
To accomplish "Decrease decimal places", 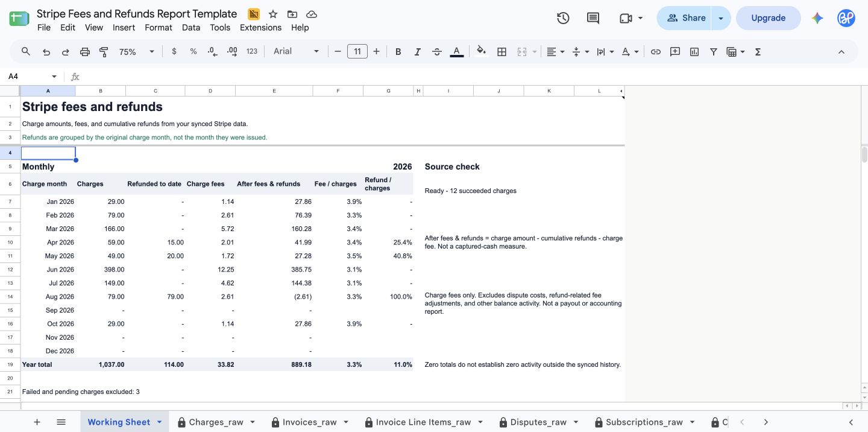I will pos(212,52).
